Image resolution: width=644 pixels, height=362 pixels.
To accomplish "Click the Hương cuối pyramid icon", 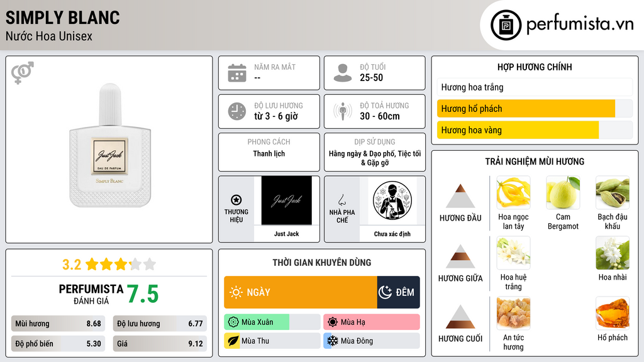I will [x=460, y=317].
